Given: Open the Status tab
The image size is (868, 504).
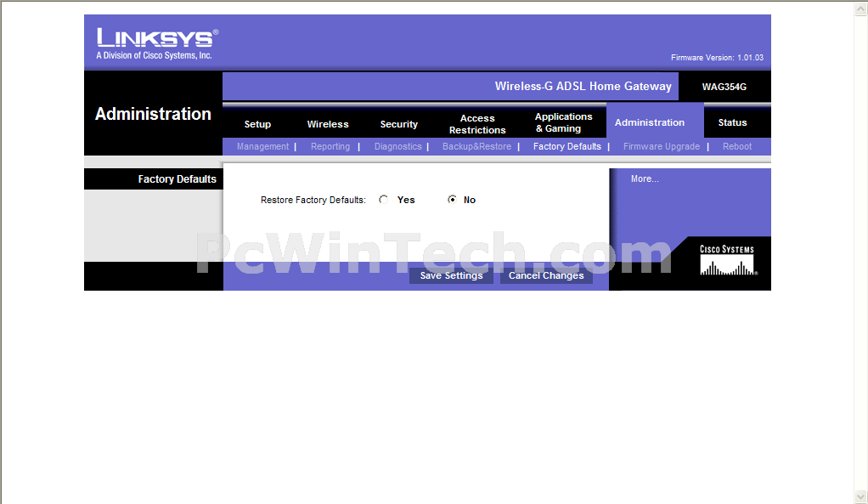Looking at the screenshot, I should click(732, 122).
